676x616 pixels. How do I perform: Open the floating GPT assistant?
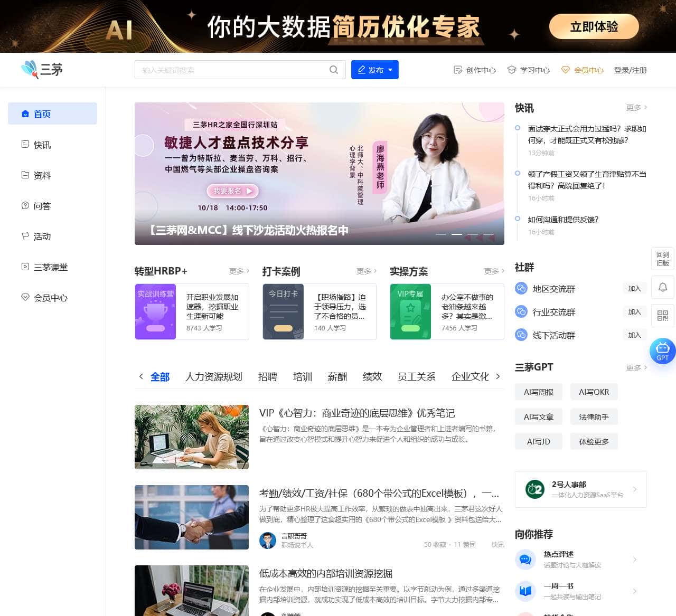(x=662, y=351)
